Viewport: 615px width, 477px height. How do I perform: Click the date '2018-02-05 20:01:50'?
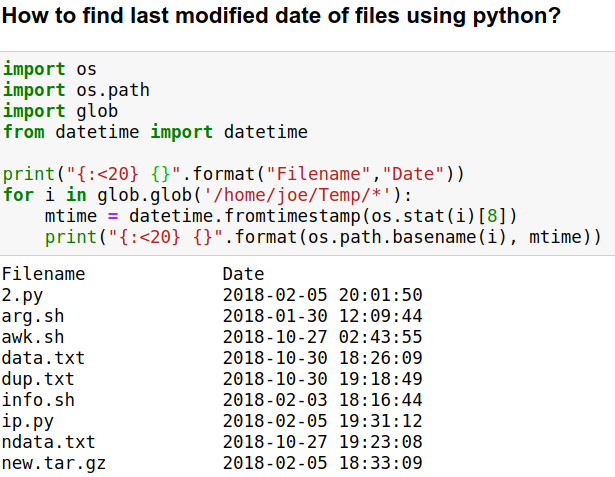click(322, 295)
